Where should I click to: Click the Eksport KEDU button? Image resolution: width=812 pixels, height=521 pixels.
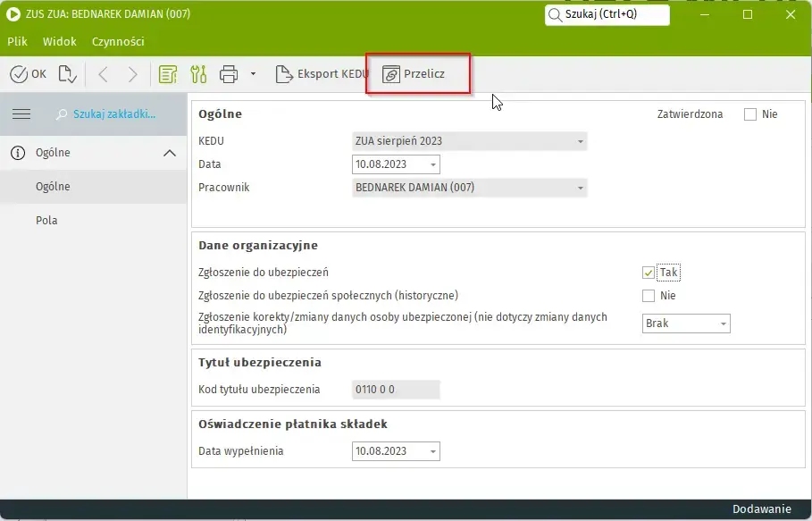(322, 74)
